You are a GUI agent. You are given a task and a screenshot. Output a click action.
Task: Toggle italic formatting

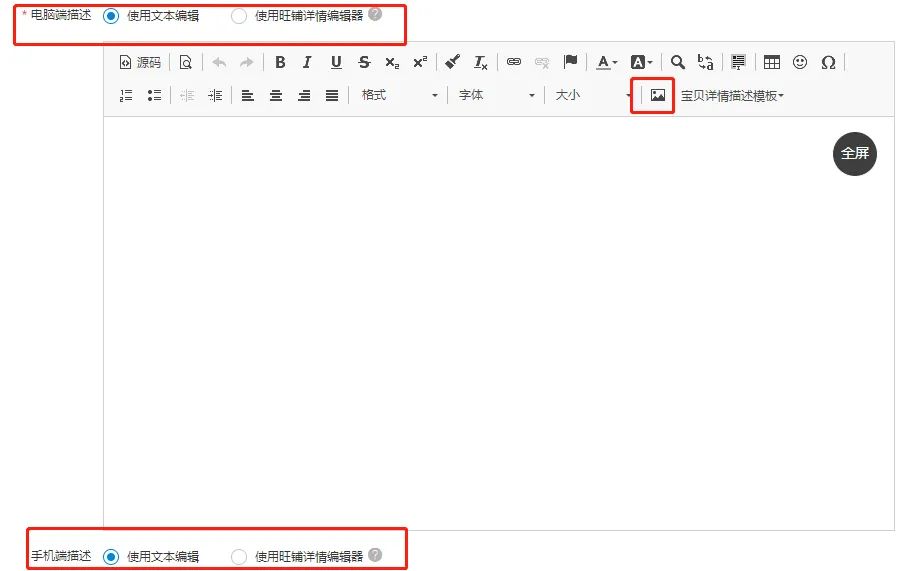coord(308,62)
